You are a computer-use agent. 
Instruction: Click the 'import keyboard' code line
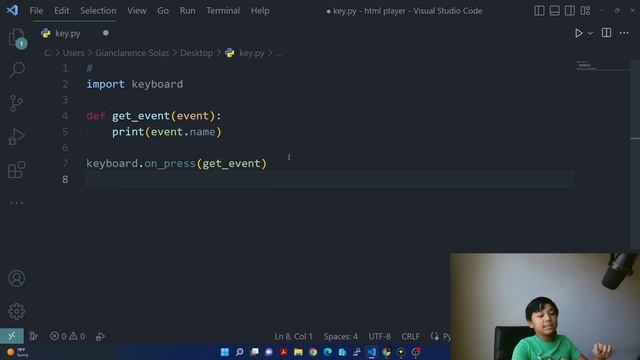tap(135, 84)
